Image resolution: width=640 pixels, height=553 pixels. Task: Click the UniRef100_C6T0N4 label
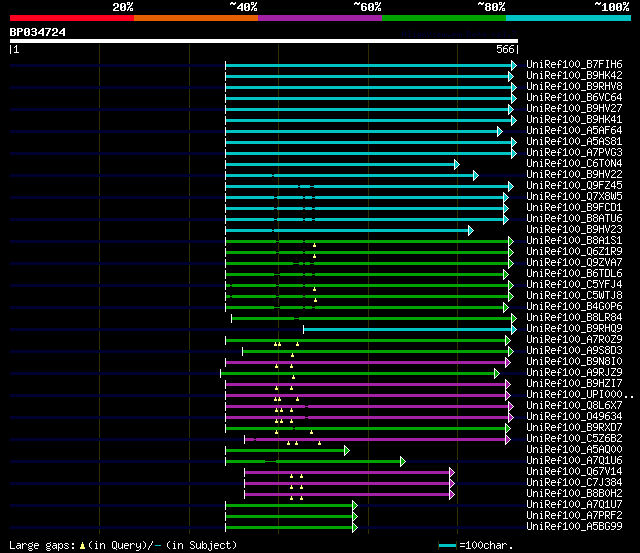574,164
